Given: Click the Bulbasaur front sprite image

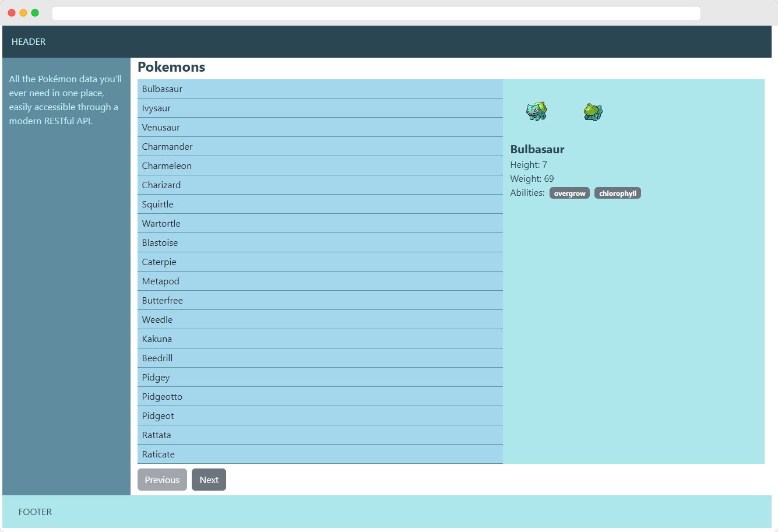Looking at the screenshot, I should (537, 111).
